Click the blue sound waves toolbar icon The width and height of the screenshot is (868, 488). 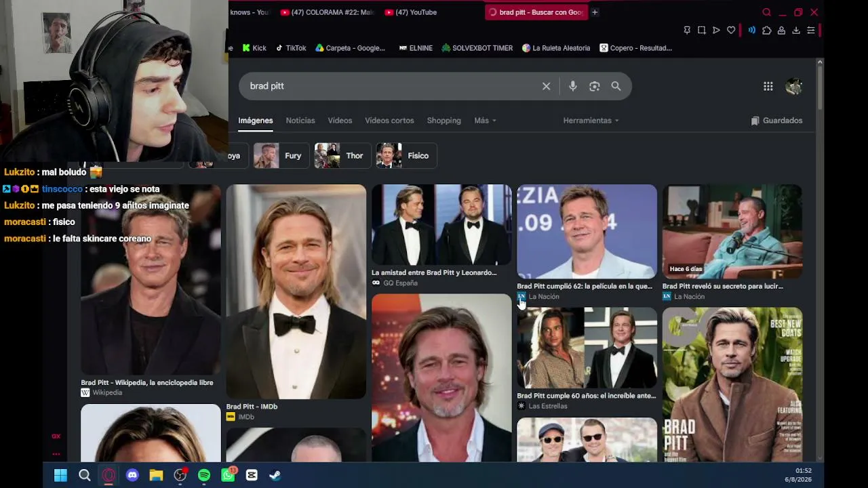[752, 30]
